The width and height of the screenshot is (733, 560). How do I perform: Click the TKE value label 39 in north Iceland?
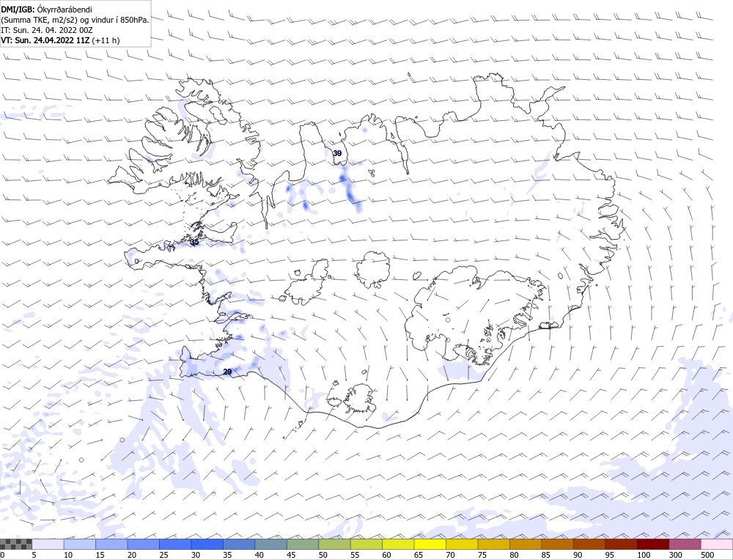tap(337, 153)
